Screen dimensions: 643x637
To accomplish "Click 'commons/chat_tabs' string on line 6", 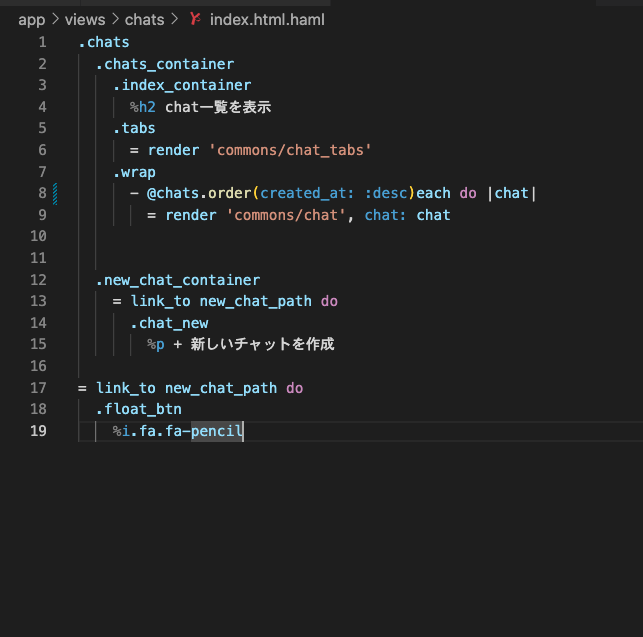I will [290, 150].
